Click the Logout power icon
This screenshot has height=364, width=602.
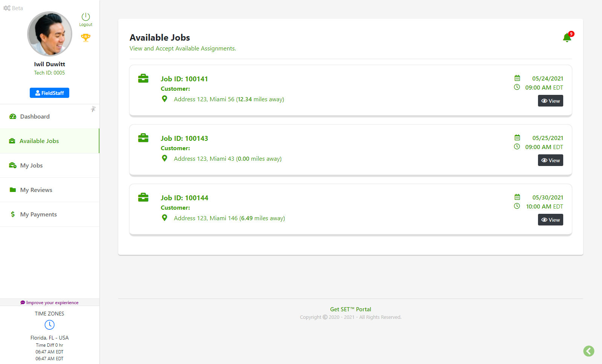[x=85, y=17]
